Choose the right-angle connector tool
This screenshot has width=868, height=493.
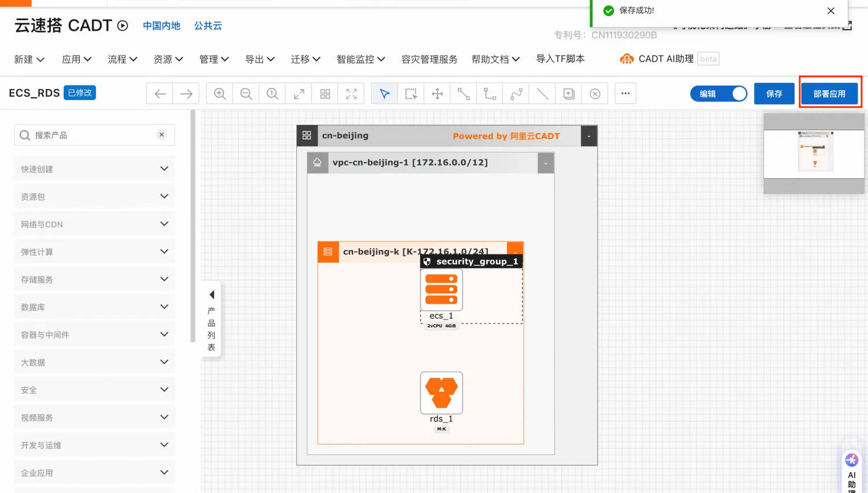coord(490,94)
